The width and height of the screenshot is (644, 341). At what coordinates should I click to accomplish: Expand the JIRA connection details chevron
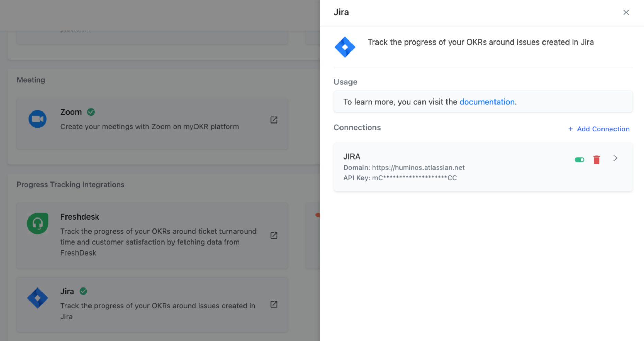[x=616, y=158]
